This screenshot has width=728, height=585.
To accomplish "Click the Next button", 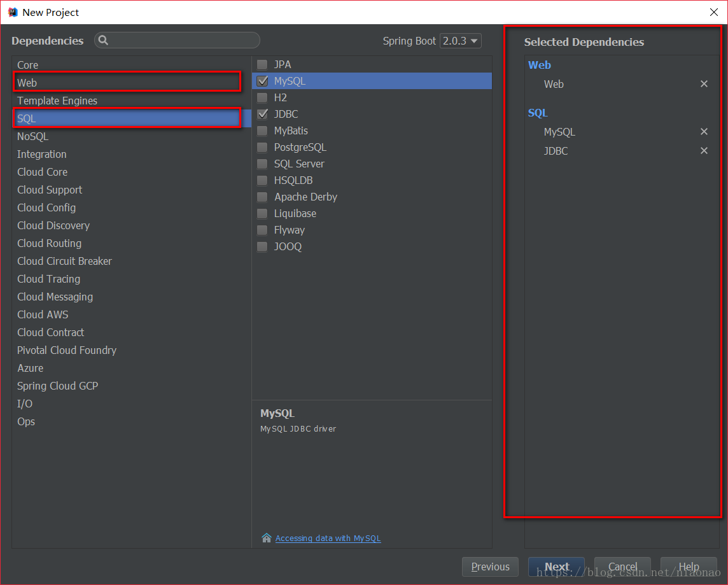I will pyautogui.click(x=556, y=567).
